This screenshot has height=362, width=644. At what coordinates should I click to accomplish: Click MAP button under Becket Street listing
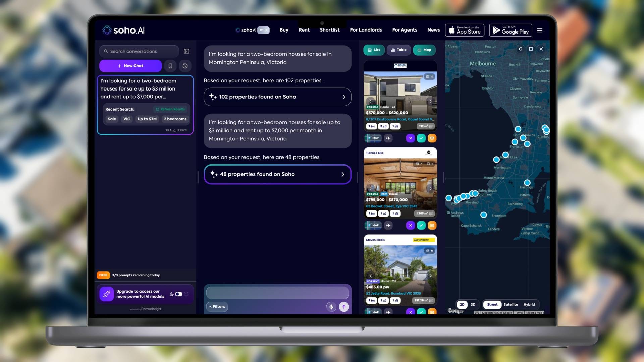373,225
